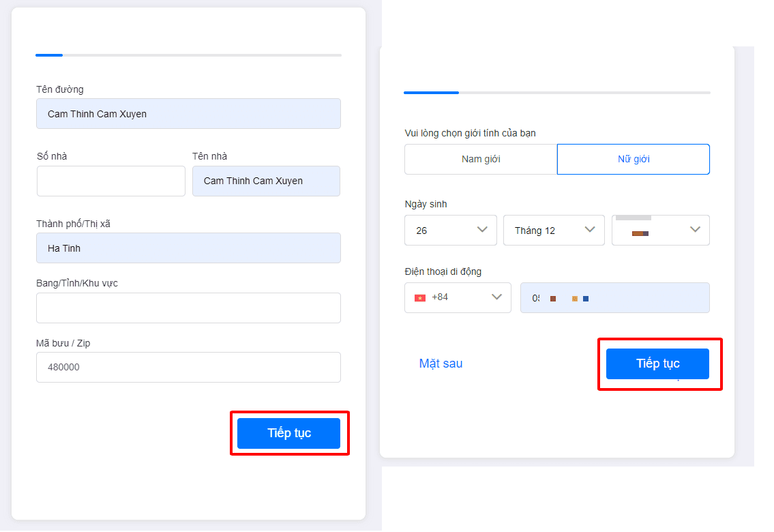
Task: Open the birth day dropdown showing 26
Action: [451, 230]
